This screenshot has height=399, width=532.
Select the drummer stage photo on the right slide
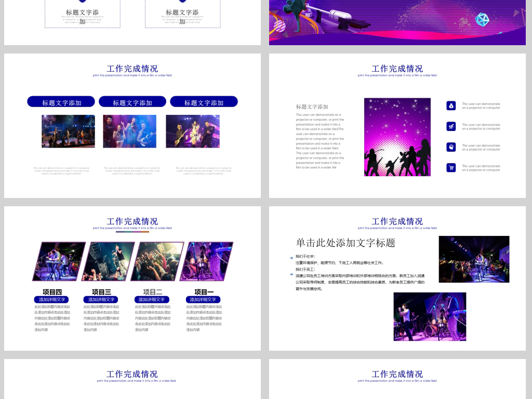point(430,316)
